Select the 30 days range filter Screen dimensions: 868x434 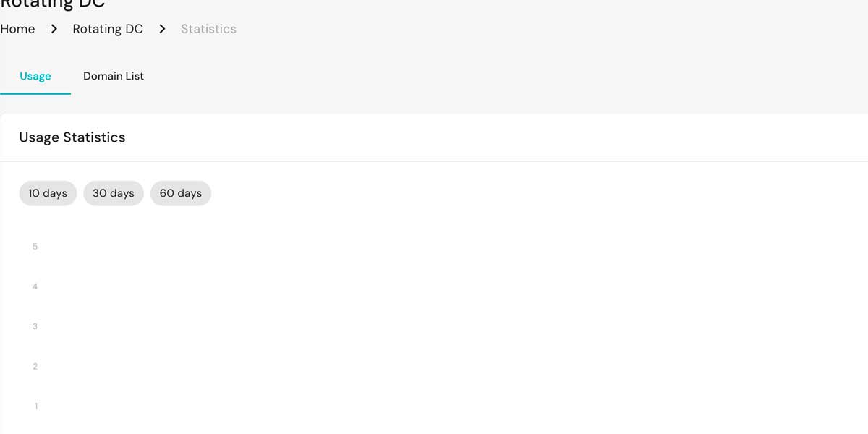[114, 193]
